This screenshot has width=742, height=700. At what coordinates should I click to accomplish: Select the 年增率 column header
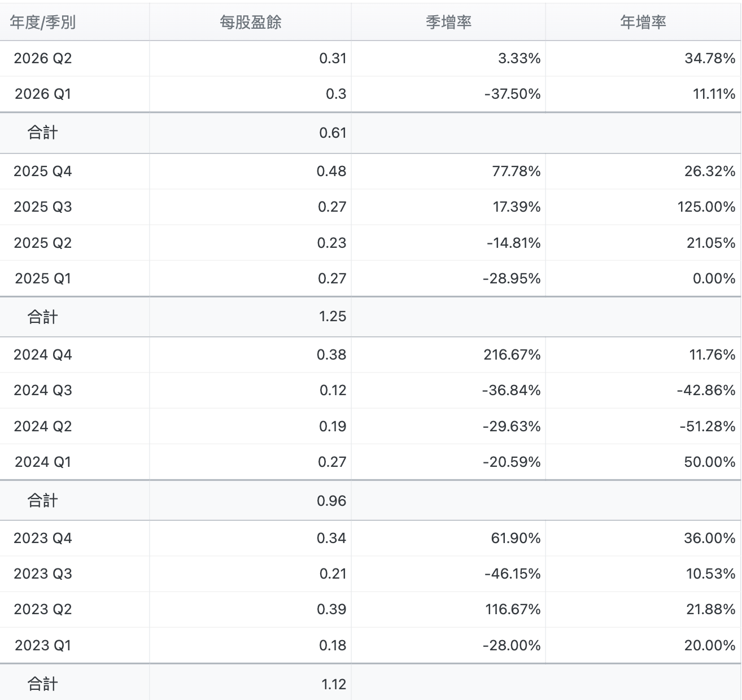tap(643, 23)
